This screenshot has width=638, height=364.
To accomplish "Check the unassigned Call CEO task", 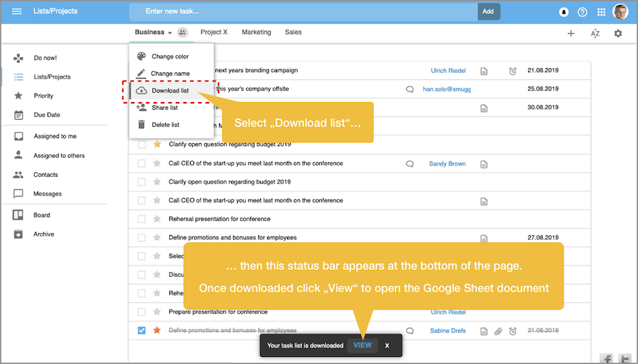I will pyautogui.click(x=142, y=200).
